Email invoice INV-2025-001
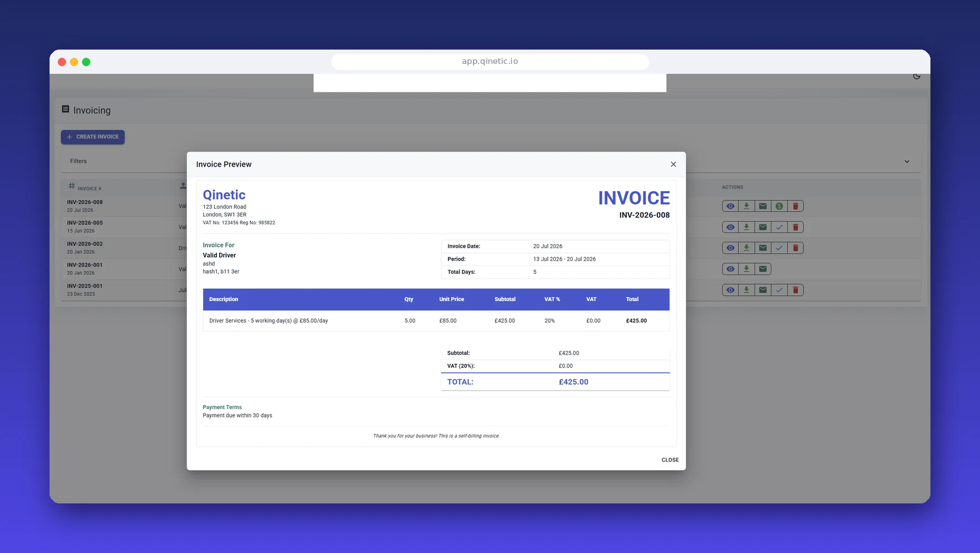This screenshot has width=980, height=553. [763, 290]
